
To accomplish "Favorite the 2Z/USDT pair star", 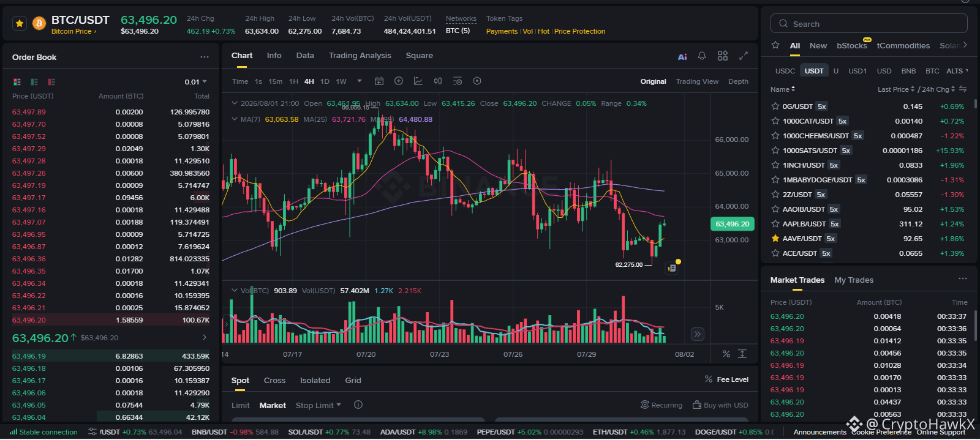I will click(x=775, y=194).
